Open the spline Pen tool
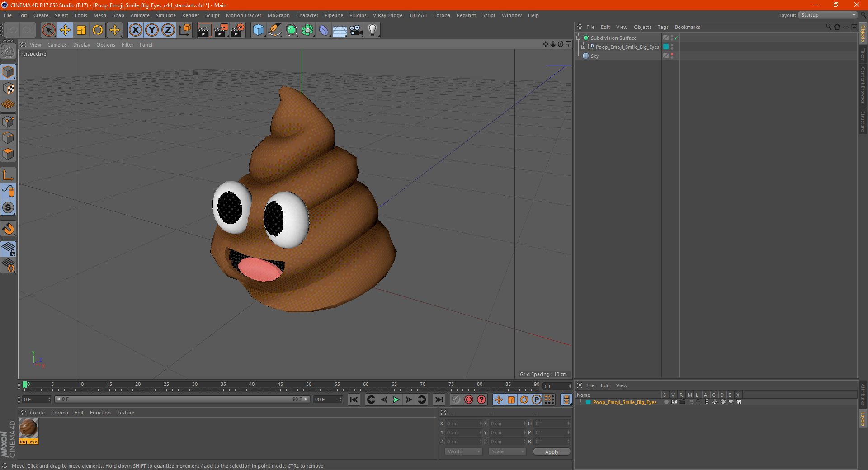868x470 pixels. tap(275, 30)
